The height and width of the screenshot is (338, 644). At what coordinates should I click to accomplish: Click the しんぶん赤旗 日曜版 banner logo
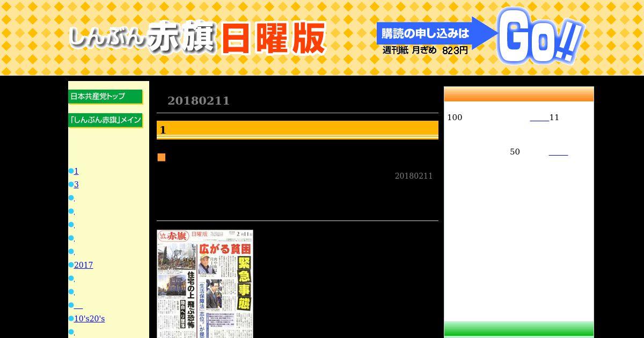(197, 38)
